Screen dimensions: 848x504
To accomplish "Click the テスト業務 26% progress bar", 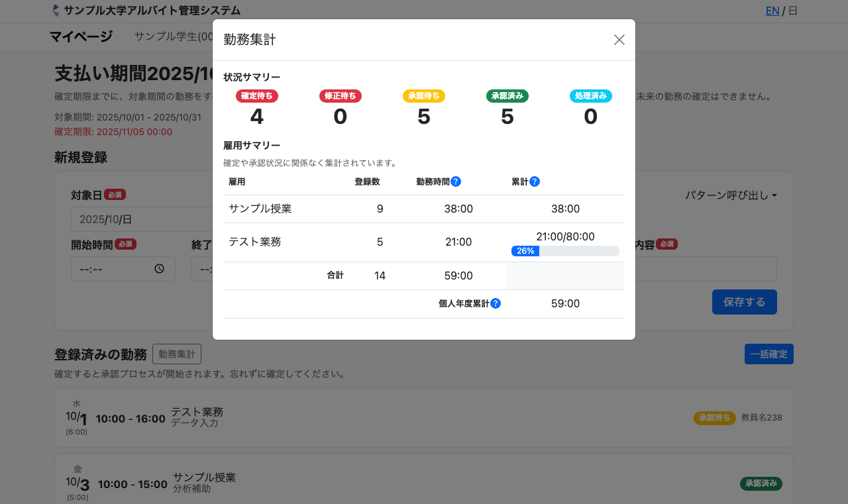I will pyautogui.click(x=565, y=251).
